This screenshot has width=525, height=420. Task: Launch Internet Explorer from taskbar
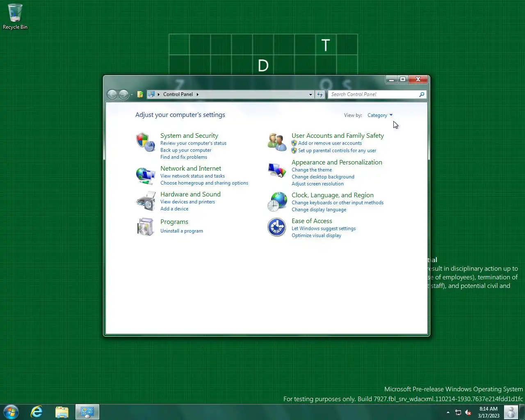click(37, 412)
